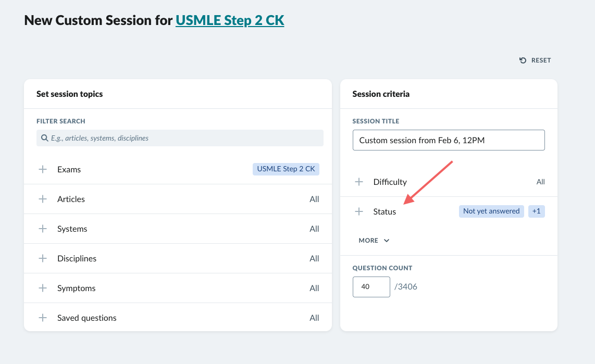Click All value in Difficulty row
Image resolution: width=595 pixels, height=364 pixels.
[x=541, y=182]
